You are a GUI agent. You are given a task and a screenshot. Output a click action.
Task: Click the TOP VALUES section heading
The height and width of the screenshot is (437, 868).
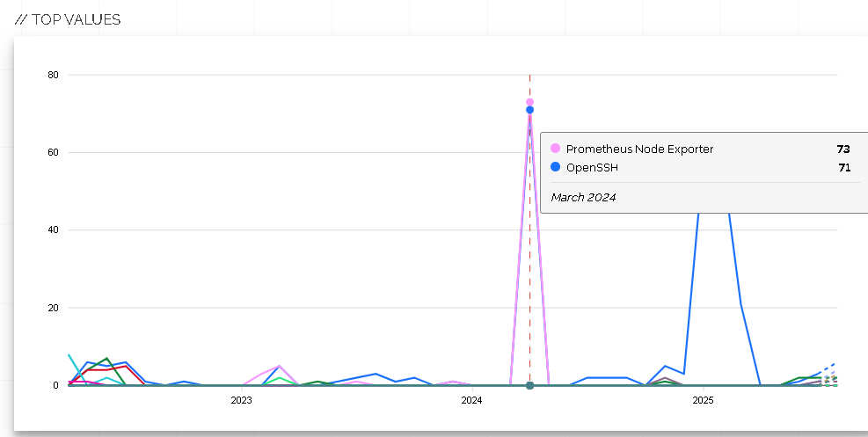pos(68,19)
